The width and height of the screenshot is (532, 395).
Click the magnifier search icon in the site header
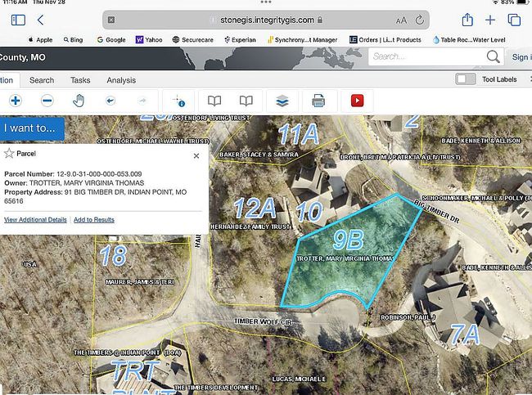pyautogui.click(x=493, y=57)
